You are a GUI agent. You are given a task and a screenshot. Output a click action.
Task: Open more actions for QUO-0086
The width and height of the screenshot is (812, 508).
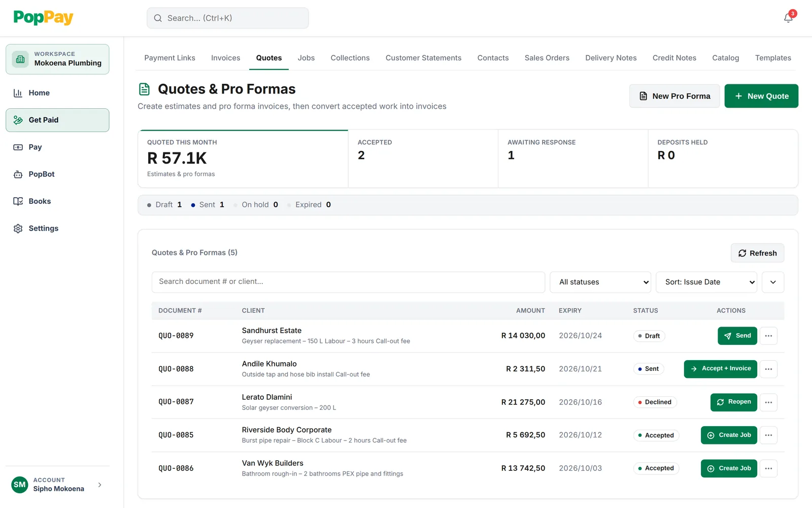[768, 468]
